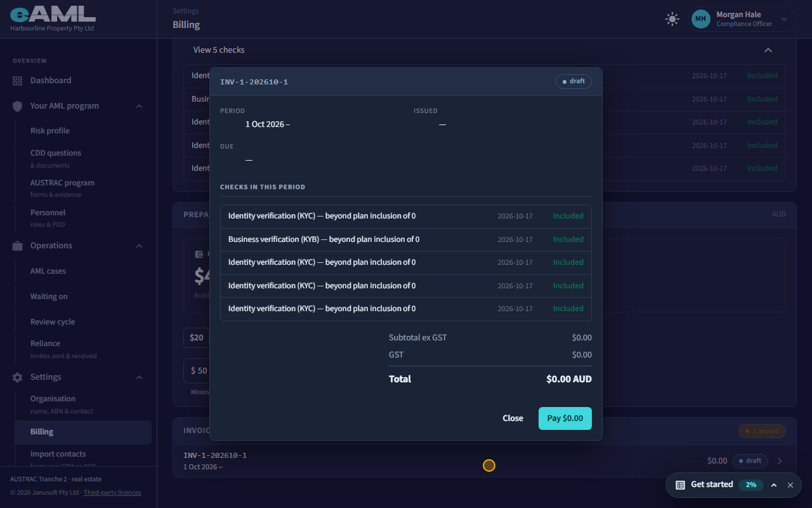Click the draft badge in invoice list row
This screenshot has width=812, height=508.
click(750, 461)
